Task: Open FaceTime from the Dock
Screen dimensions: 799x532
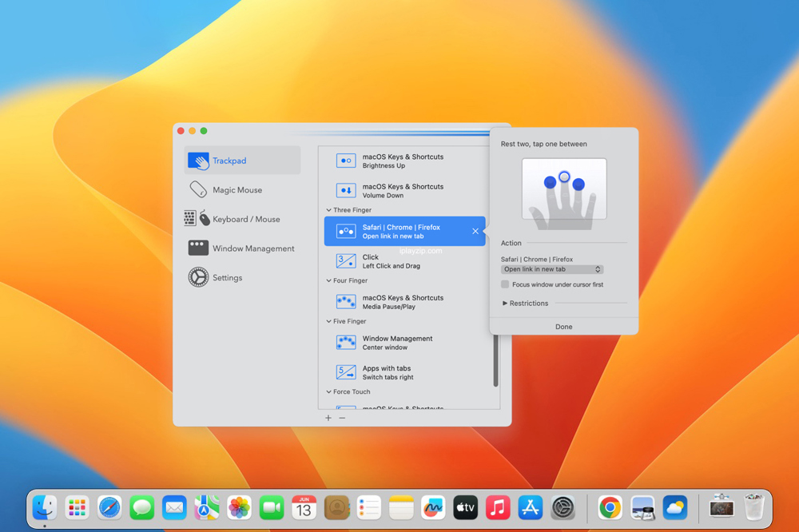Action: click(x=272, y=508)
